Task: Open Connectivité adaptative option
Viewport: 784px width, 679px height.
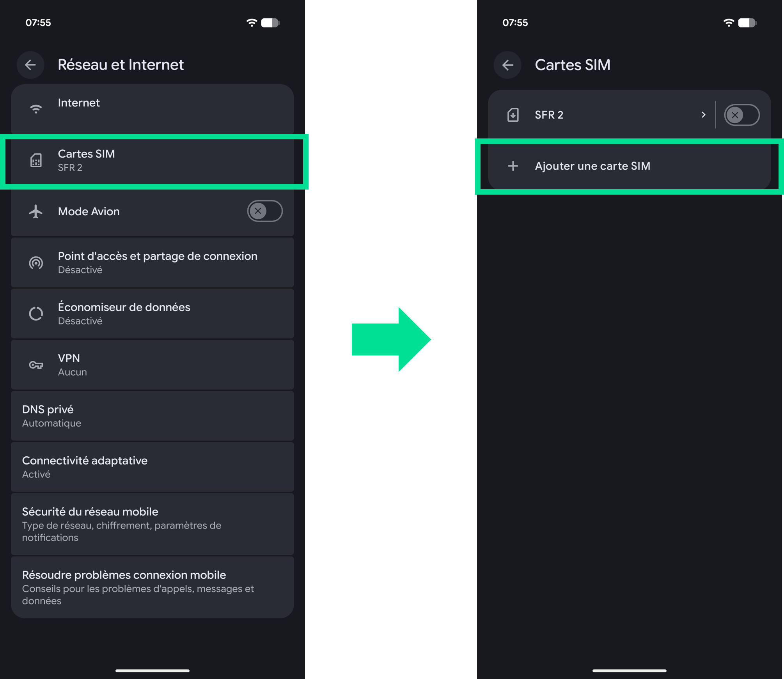Action: coord(153,467)
